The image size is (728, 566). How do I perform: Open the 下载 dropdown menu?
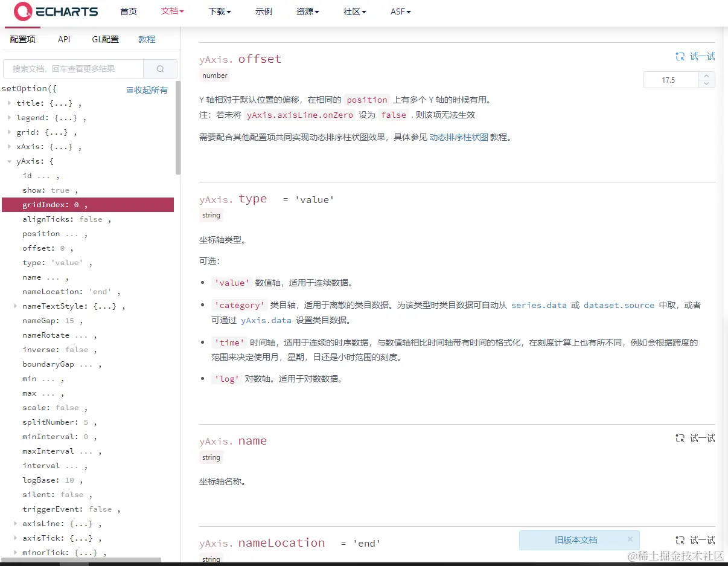tap(220, 11)
